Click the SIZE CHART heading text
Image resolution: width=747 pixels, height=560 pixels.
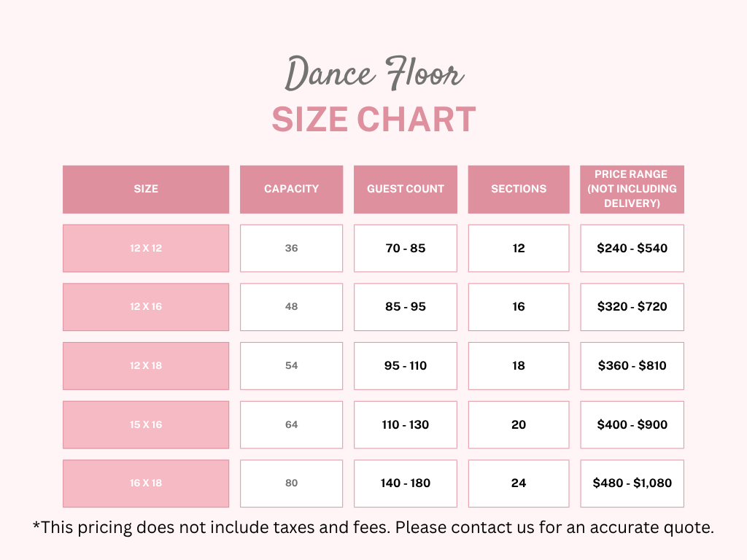[x=373, y=120]
